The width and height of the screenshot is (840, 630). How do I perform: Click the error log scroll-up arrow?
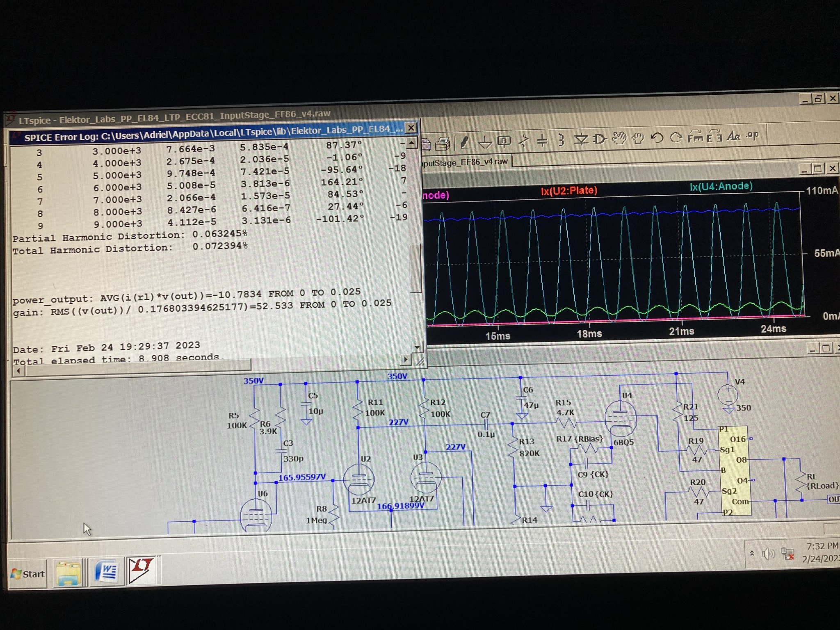click(x=412, y=143)
